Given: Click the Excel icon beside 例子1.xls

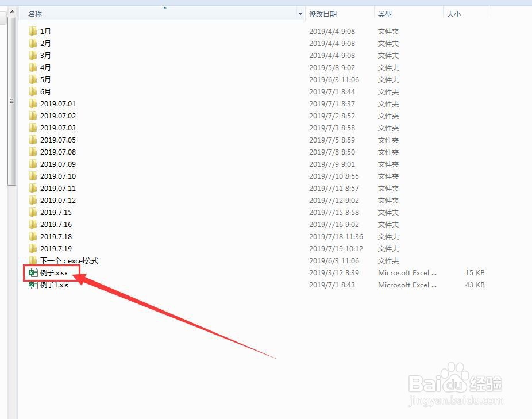Looking at the screenshot, I should [x=33, y=285].
